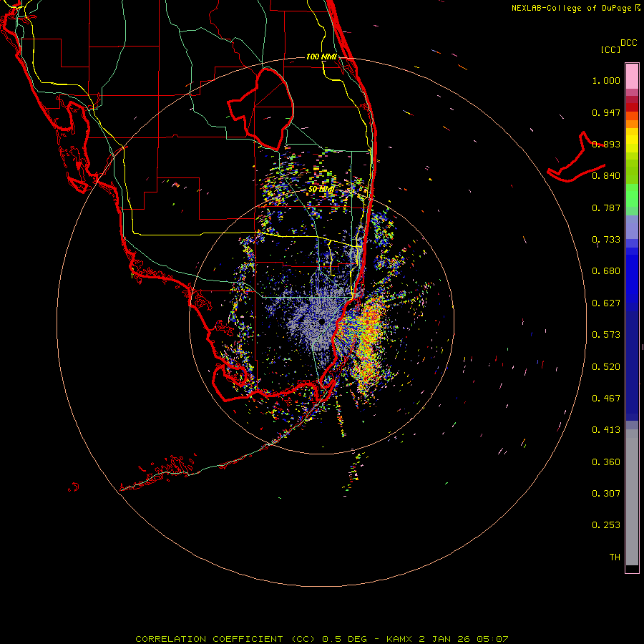This screenshot has width=644, height=644.
Task: Click the NEXLAB-College of DuPage credit text
Action: pyautogui.click(x=576, y=8)
